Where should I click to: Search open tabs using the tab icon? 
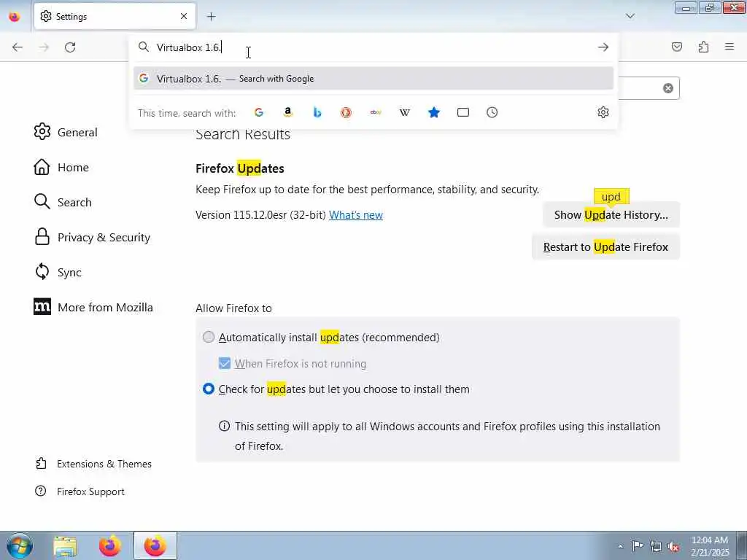[463, 112]
